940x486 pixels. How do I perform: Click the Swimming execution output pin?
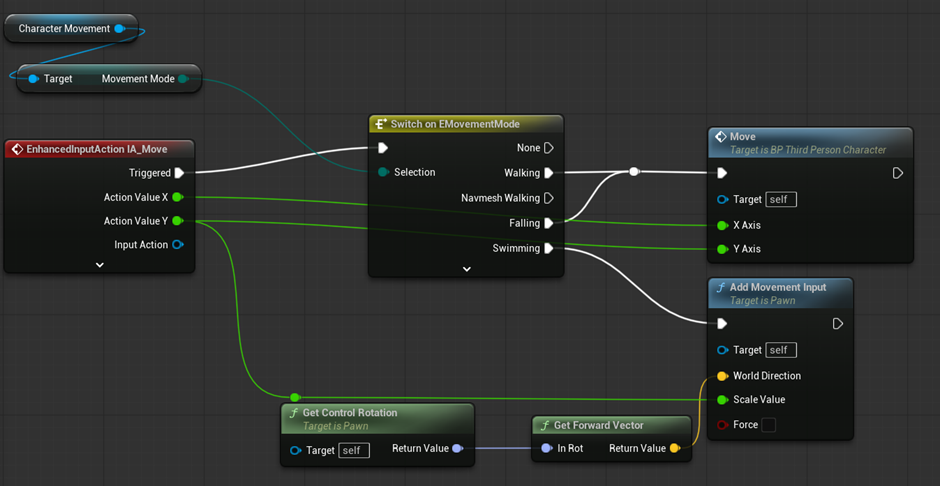pos(549,248)
